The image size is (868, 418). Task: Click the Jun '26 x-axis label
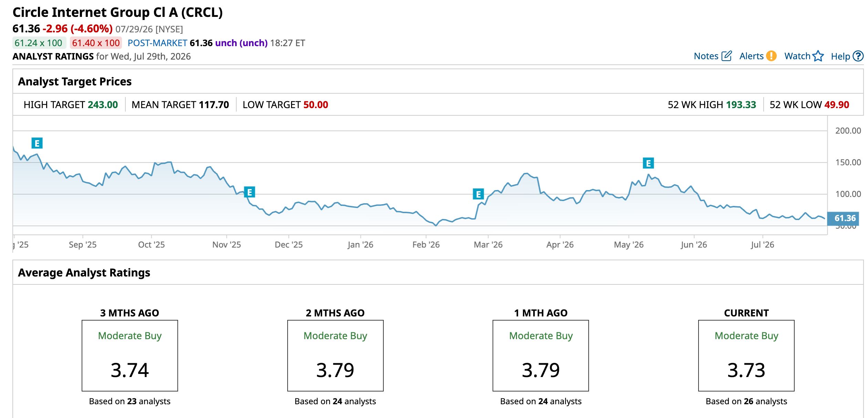click(694, 245)
